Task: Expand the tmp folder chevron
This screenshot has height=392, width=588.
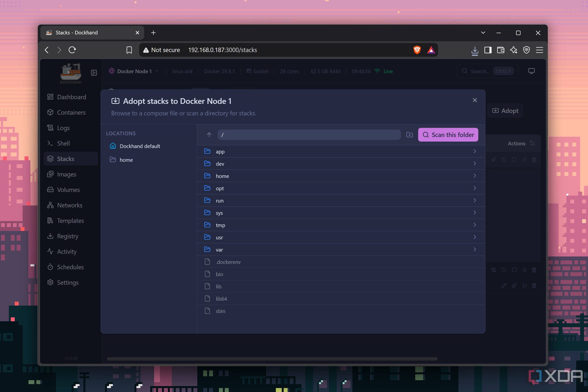Action: coord(475,225)
